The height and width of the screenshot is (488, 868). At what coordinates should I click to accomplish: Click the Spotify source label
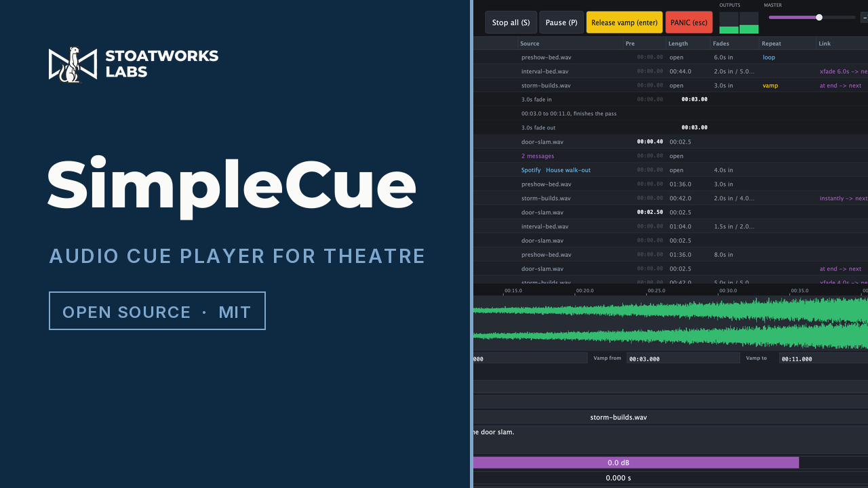(x=531, y=170)
